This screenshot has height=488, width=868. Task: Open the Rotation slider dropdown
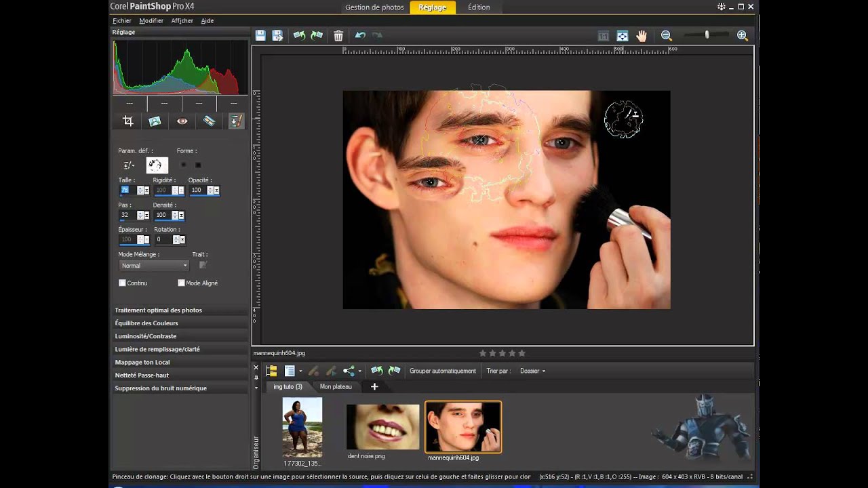pos(182,239)
